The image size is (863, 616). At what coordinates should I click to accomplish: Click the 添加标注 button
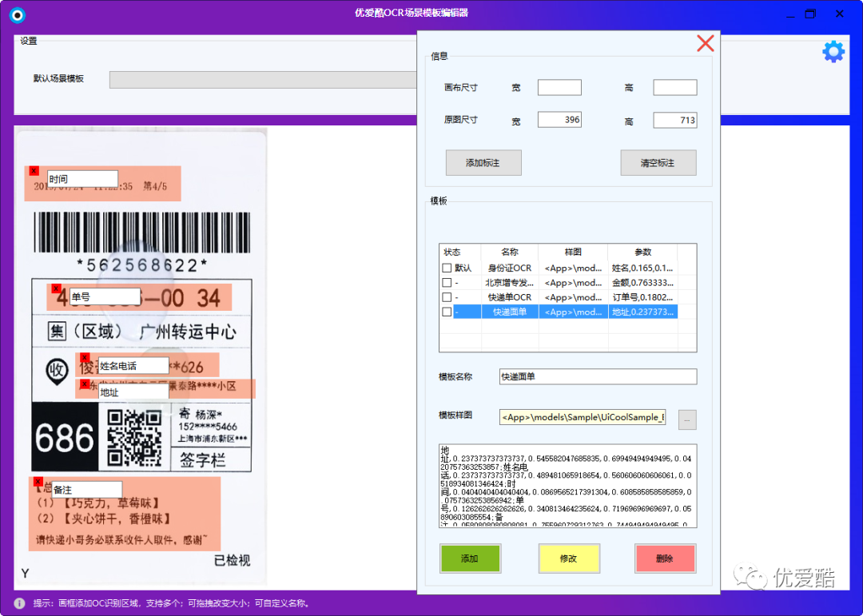483,163
